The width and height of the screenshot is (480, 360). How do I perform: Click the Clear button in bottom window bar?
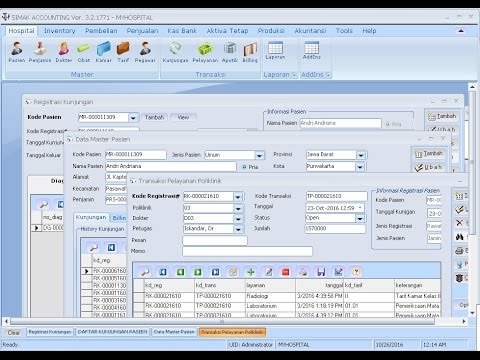click(x=14, y=332)
